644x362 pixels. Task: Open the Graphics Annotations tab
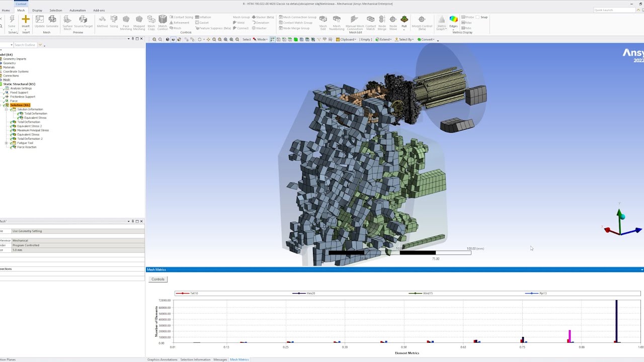point(162,359)
